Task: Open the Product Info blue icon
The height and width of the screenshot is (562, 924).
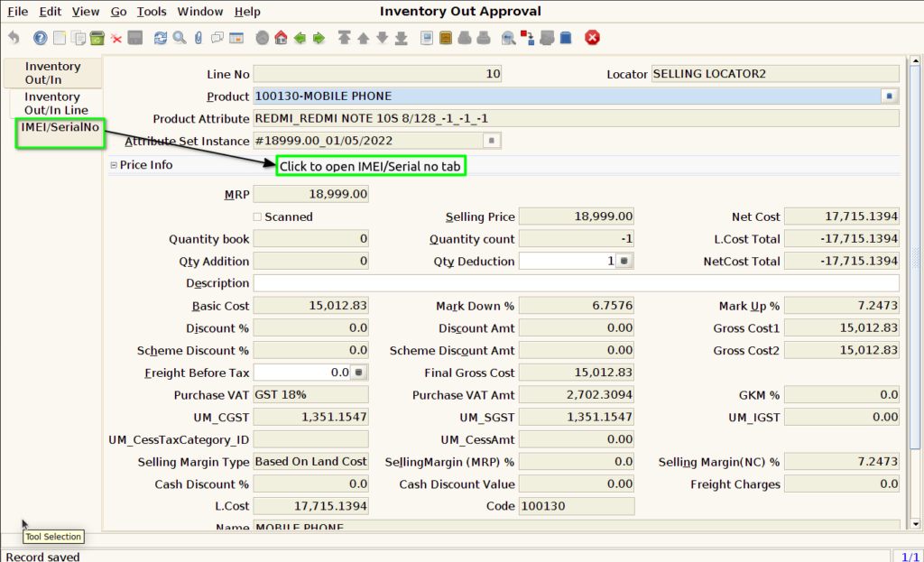Action: pyautogui.click(x=566, y=38)
